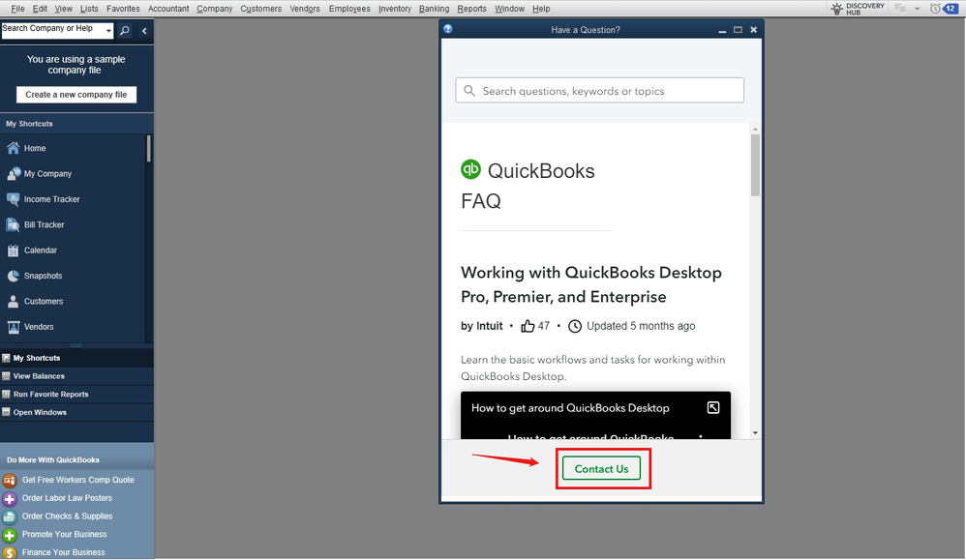Viewport: 966px width, 560px height.
Task: Click the 'Updated 5 months ago' text
Action: 641,326
